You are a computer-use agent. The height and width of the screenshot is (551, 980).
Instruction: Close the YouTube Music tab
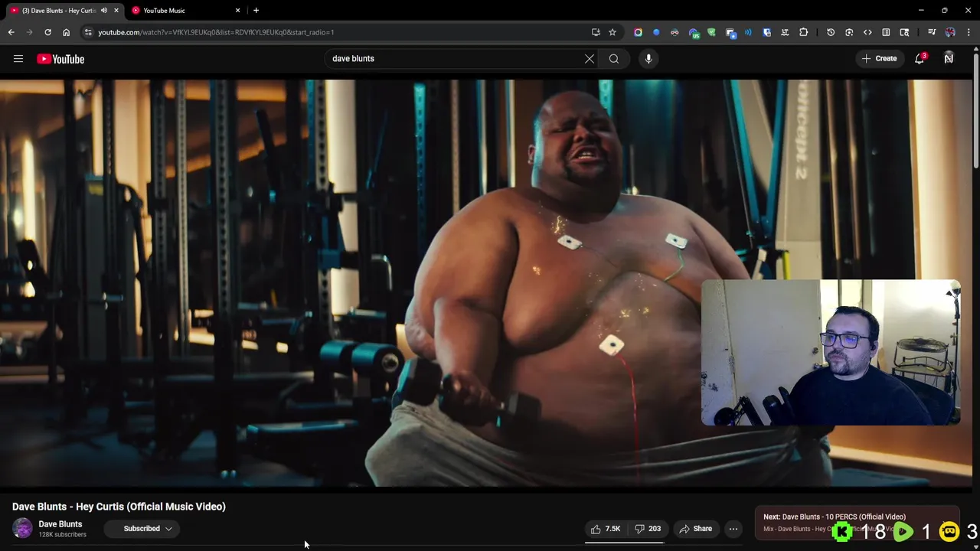click(237, 11)
